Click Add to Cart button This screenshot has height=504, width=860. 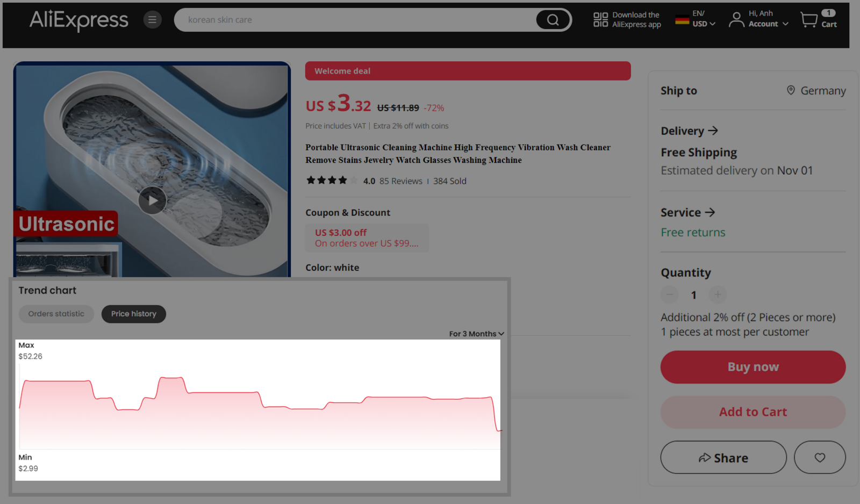pos(752,412)
